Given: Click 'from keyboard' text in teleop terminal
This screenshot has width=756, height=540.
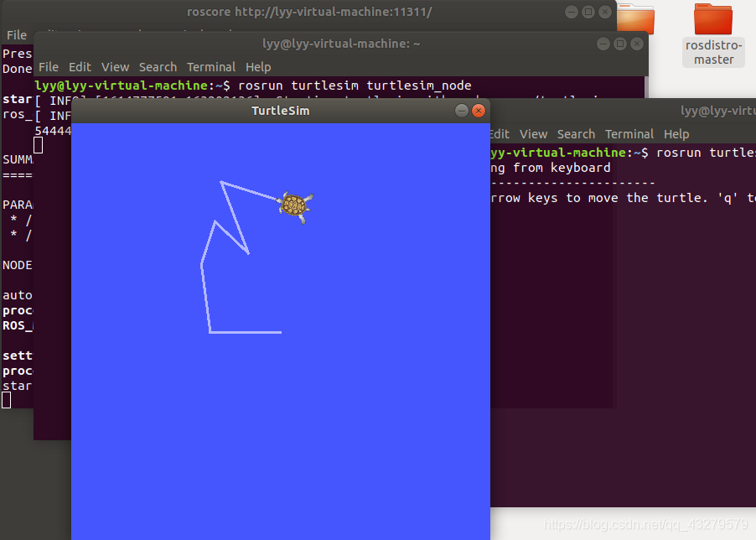Looking at the screenshot, I should (562, 168).
